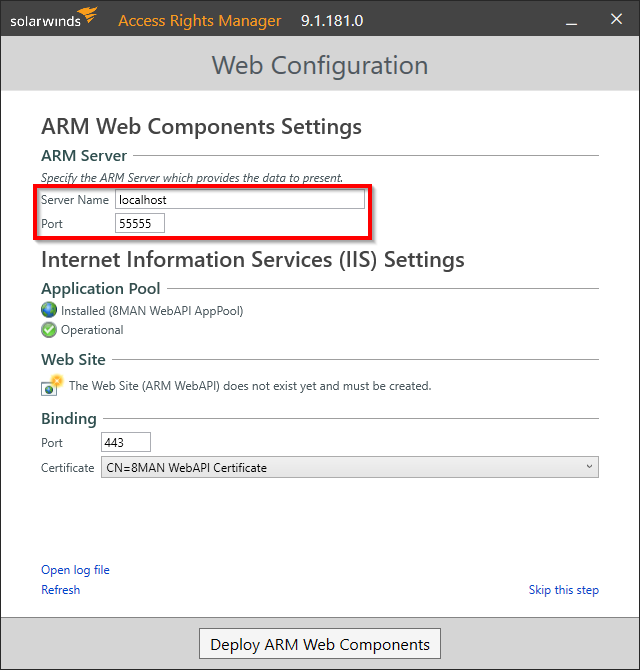The height and width of the screenshot is (670, 640).
Task: Focus the Binding Port field showing 443
Action: [126, 442]
